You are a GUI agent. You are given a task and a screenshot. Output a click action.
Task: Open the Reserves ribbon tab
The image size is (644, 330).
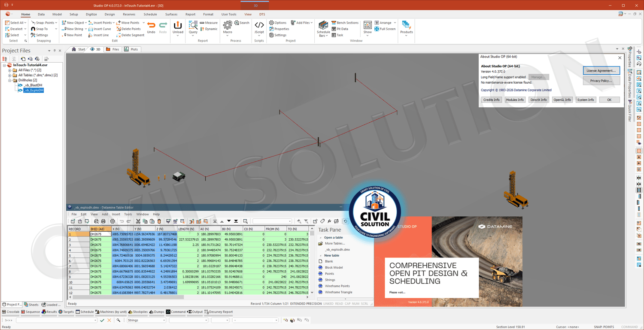(129, 14)
